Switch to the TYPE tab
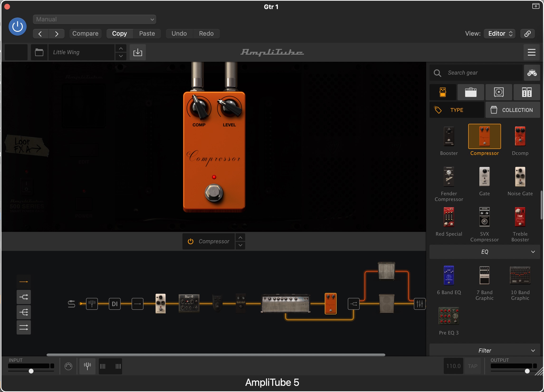Viewport: 544px width, 392px height. click(456, 110)
